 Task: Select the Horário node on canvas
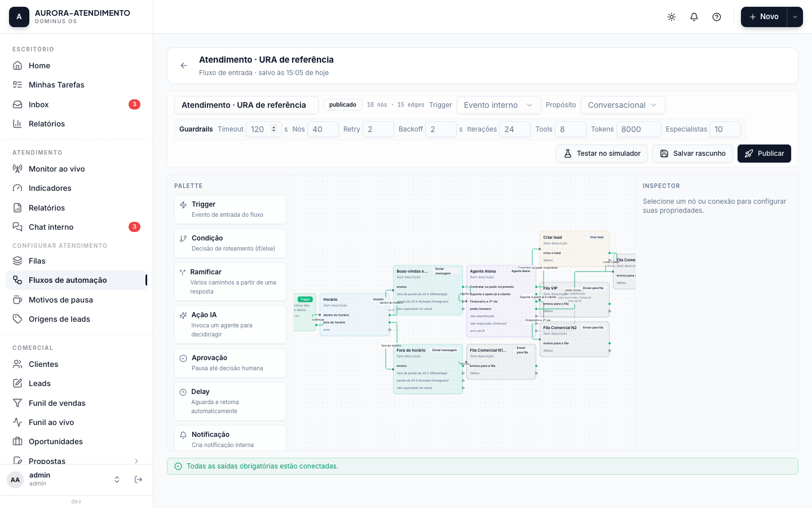(355, 314)
